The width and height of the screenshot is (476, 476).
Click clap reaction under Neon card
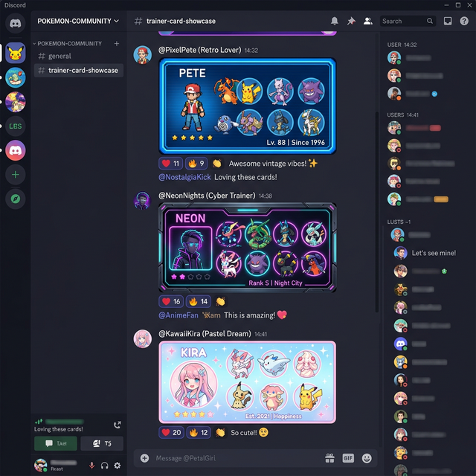click(x=220, y=301)
